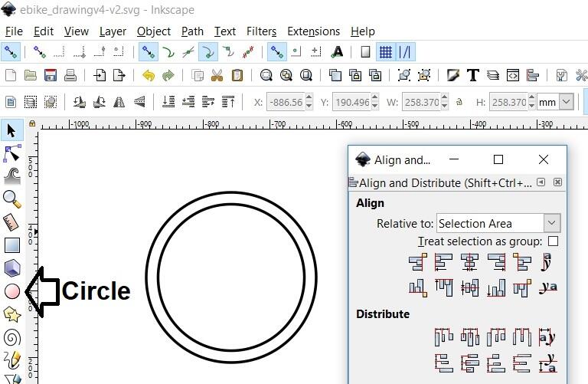Toggle Enable snapping button
The height and width of the screenshot is (384, 588).
point(11,52)
